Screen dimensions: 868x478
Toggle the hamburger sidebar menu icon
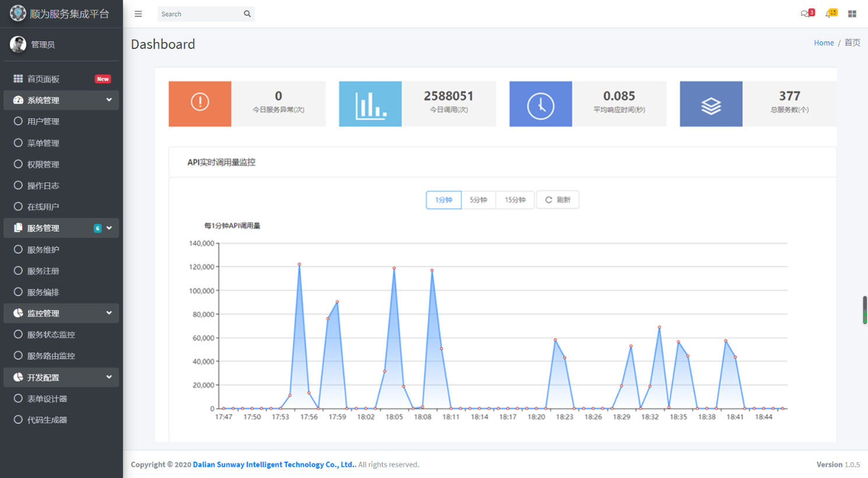click(x=138, y=14)
